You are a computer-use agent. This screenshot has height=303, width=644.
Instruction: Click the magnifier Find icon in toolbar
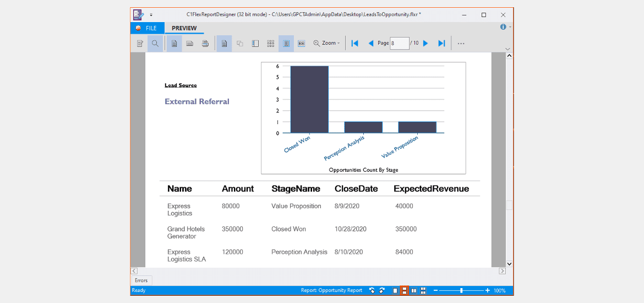[155, 43]
